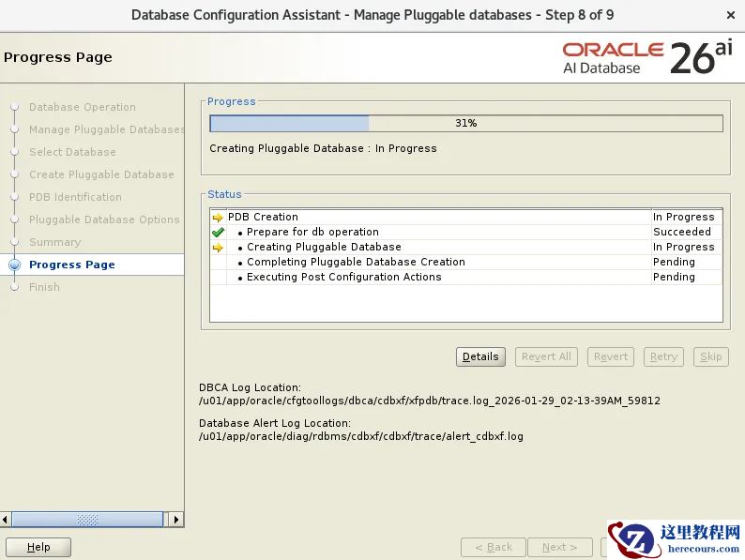
Task: Click the Database Alert Log Location label
Action: (275, 423)
